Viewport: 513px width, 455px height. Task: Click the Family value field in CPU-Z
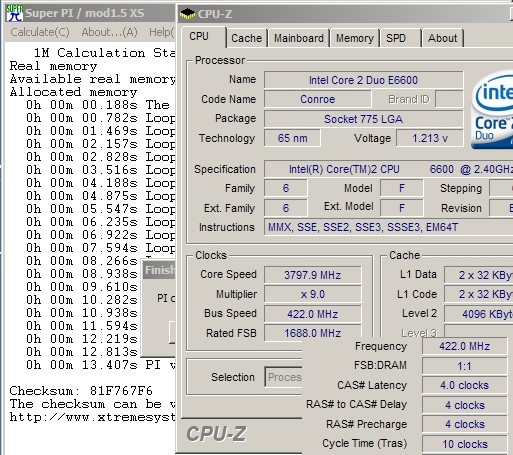[x=286, y=188]
